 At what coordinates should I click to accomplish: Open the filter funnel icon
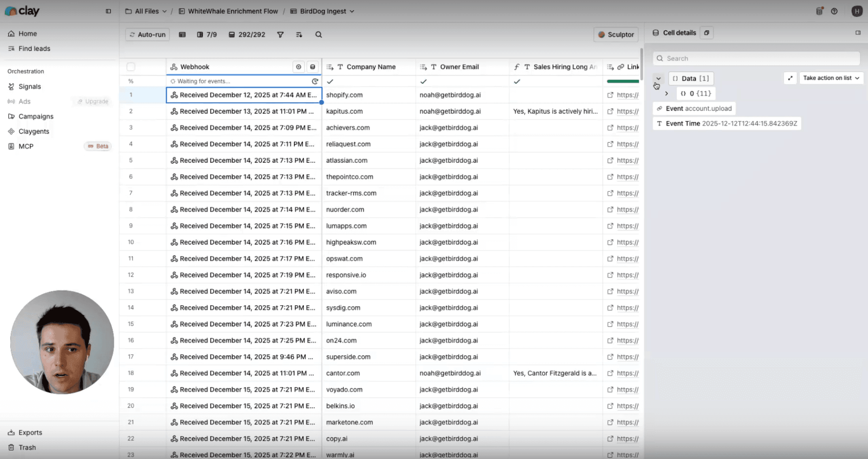click(280, 35)
